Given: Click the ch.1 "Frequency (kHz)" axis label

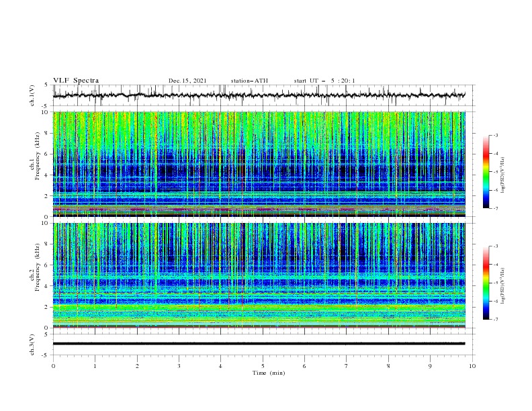Looking at the screenshot, I should tap(38, 156).
